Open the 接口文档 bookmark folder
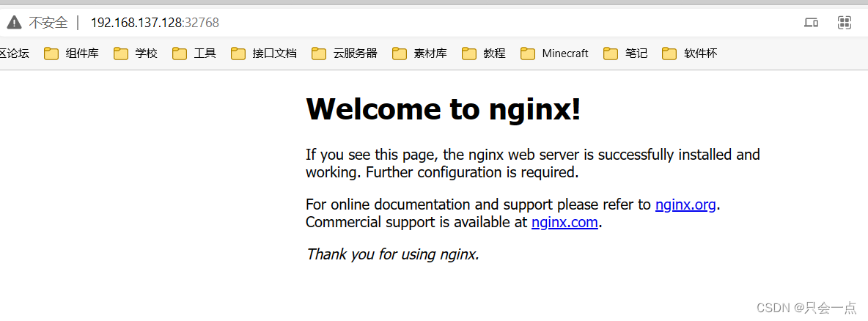868x321 pixels. point(264,53)
